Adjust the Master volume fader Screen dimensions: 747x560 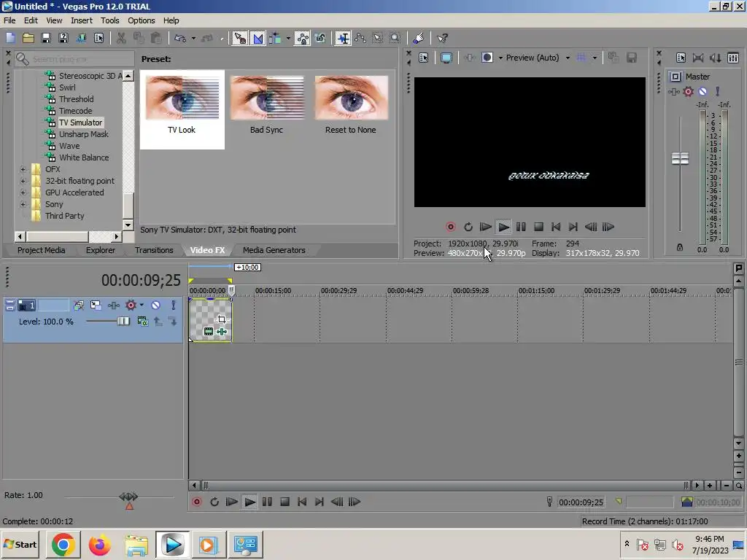pyautogui.click(x=681, y=158)
